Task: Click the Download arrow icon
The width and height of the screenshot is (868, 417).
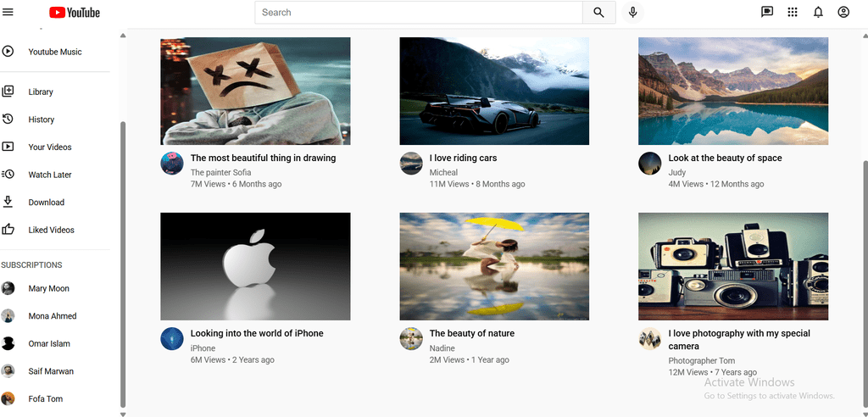Action: coord(8,202)
